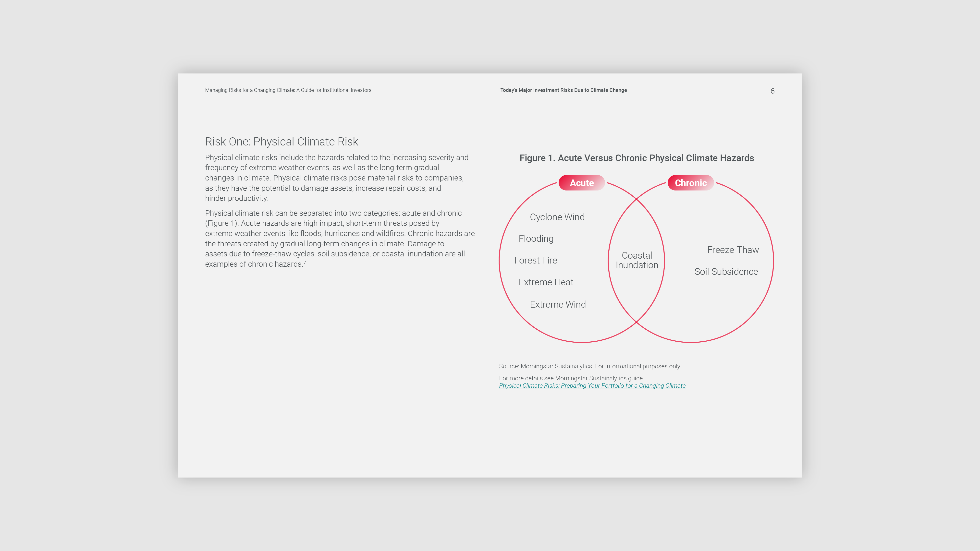Click the Forest Fire label
Screen dimensions: 980x551
click(535, 261)
